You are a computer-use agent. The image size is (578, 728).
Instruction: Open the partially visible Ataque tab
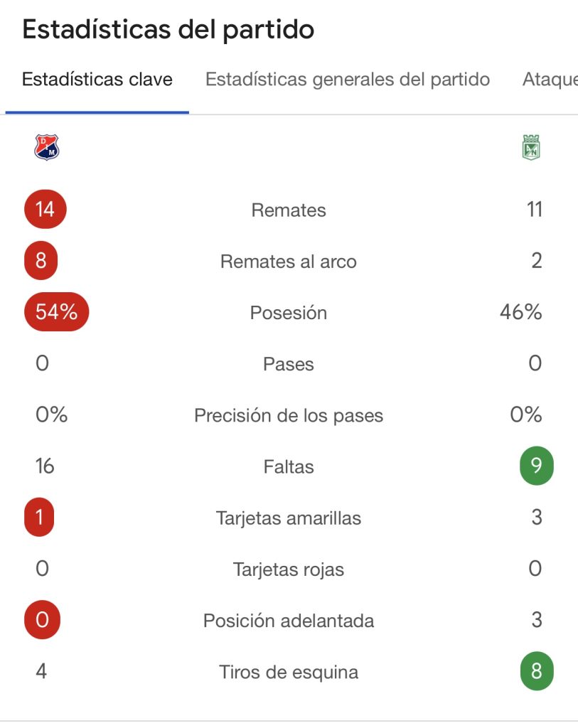click(550, 80)
